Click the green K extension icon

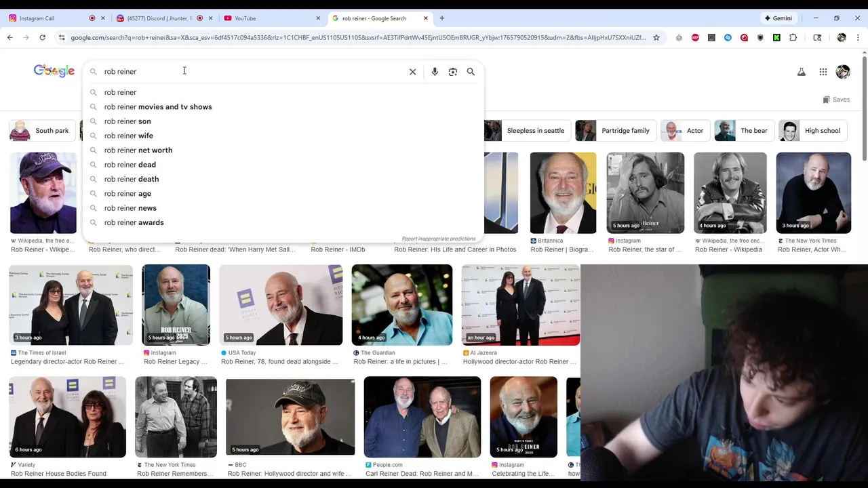776,37
